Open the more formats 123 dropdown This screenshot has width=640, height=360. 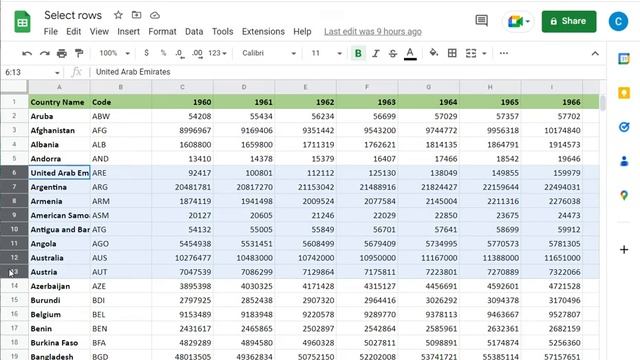pos(217,53)
